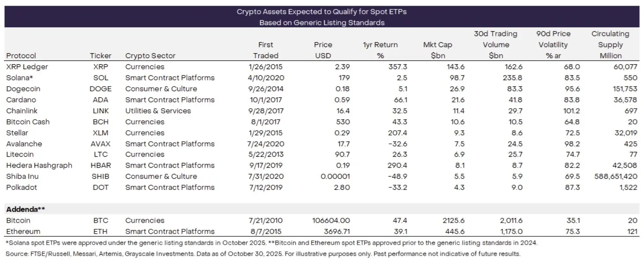Select the SOL ticker cell
644x261 pixels.
pos(100,78)
